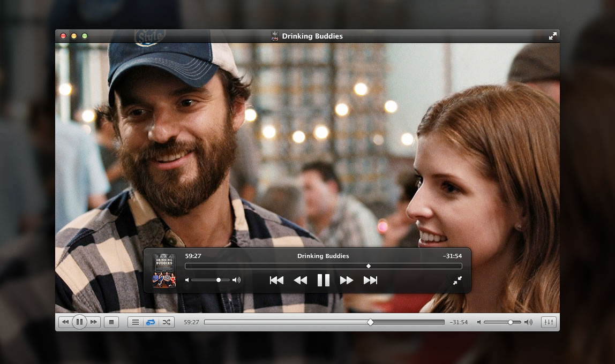Open the audio effects equalizer panel

coord(549,322)
